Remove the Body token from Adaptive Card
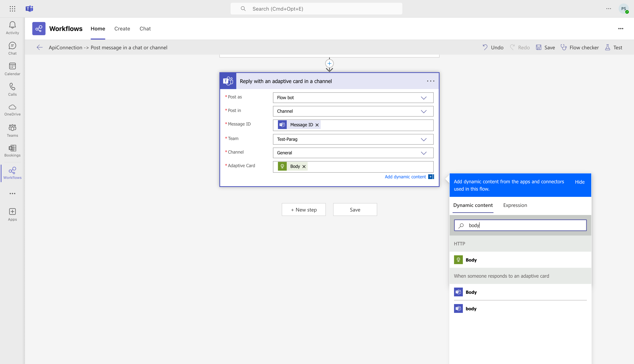The image size is (634, 364). coord(304,166)
